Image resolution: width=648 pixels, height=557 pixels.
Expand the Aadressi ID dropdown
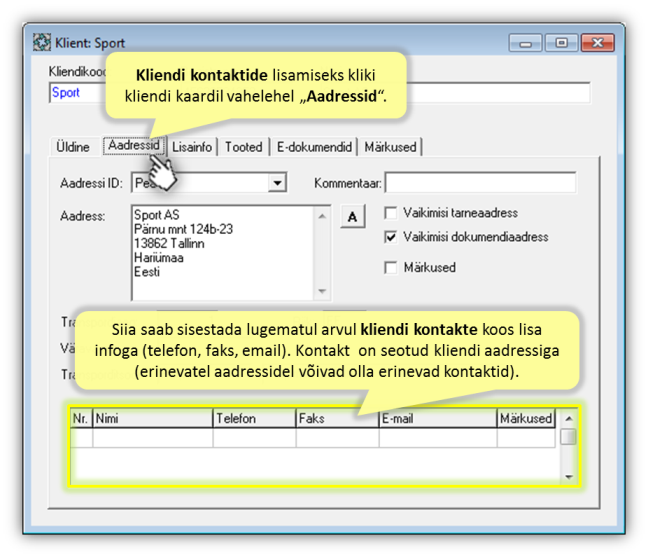coord(277,183)
